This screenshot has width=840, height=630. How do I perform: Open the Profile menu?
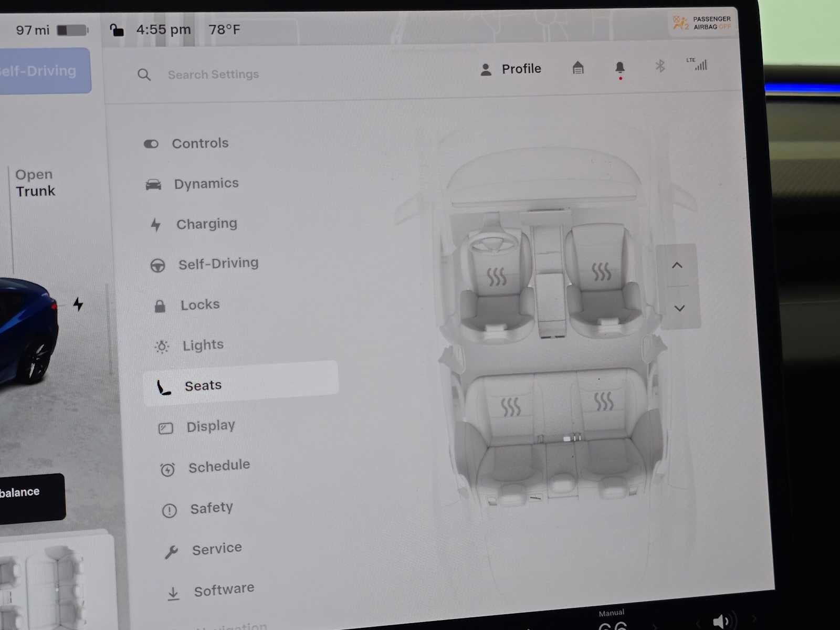pos(510,69)
